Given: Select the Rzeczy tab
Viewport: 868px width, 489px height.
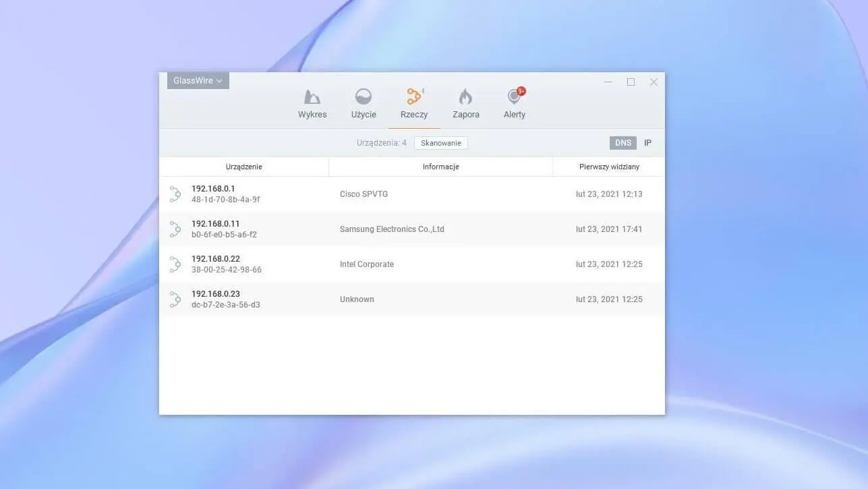Looking at the screenshot, I should pyautogui.click(x=414, y=104).
